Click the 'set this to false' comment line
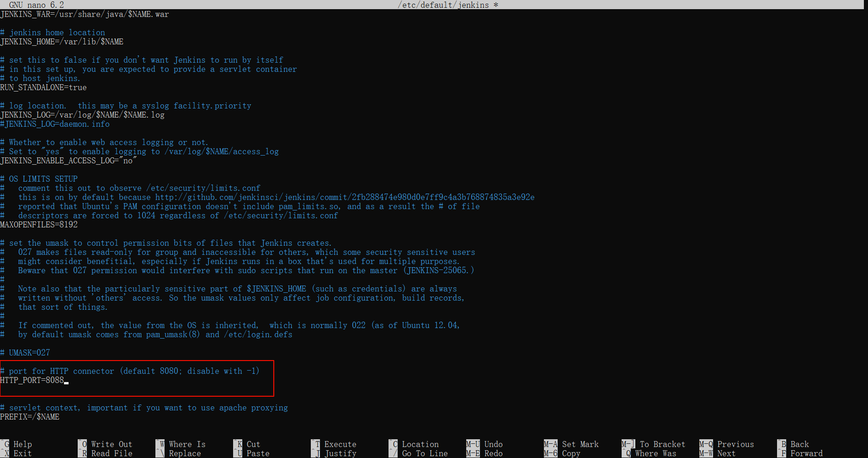Screen dimensions: 868x458 [x=142, y=60]
